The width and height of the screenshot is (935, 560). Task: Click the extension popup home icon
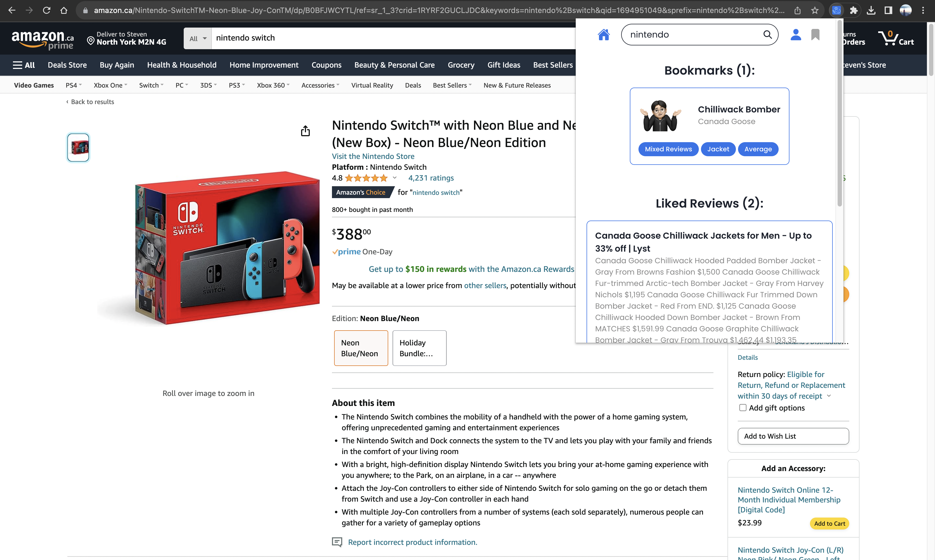[x=603, y=35]
